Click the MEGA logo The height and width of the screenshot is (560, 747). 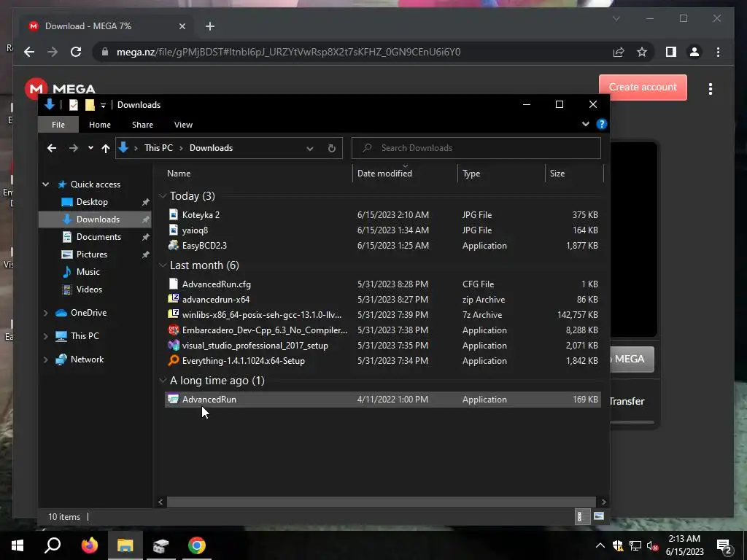tap(61, 88)
